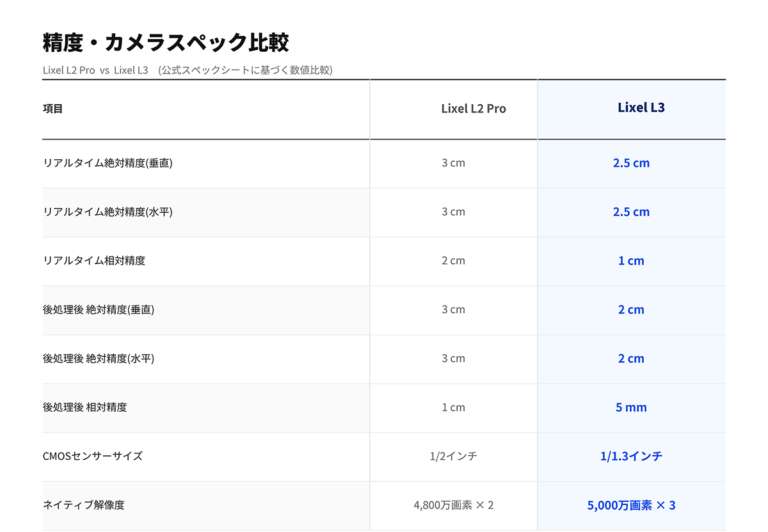Screen dimensions: 768x532
Task: Click the title 精度・カメラスペック比較
Action: 166,43
